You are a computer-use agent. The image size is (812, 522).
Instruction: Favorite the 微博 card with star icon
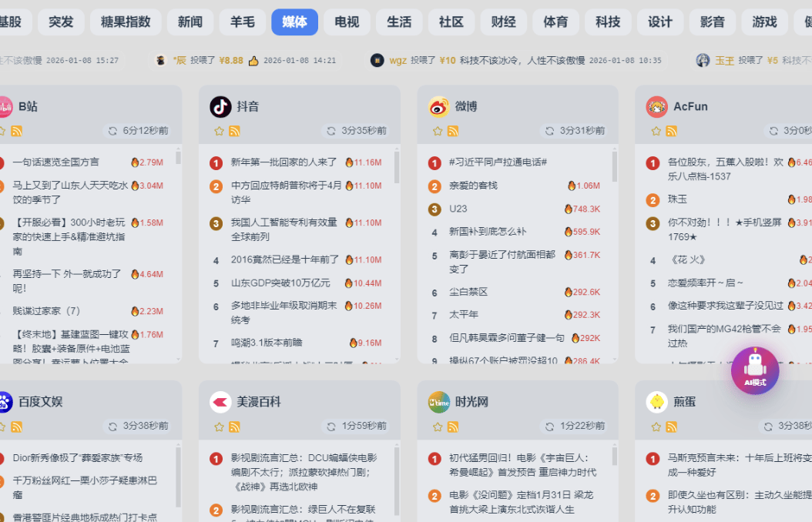tap(438, 131)
